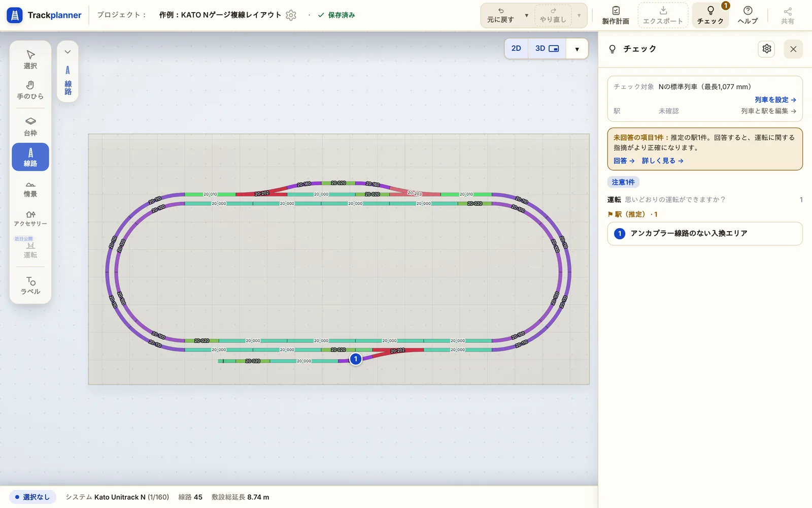Click 列車と駅を編集 link
The height and width of the screenshot is (508, 812).
point(768,111)
